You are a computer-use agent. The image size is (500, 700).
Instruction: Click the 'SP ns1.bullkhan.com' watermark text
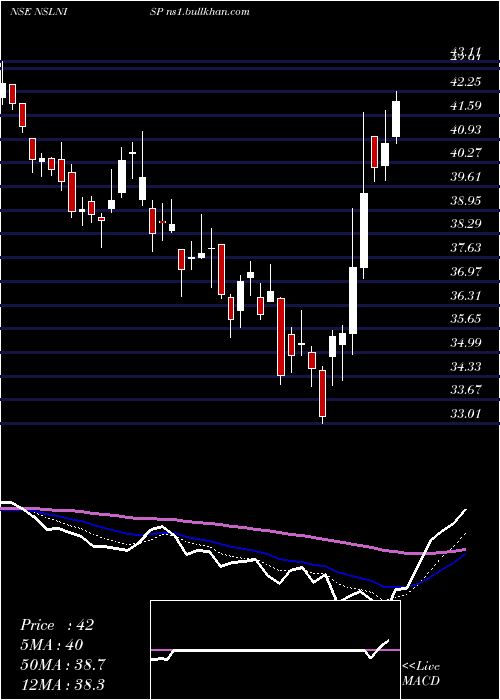pyautogui.click(x=200, y=12)
